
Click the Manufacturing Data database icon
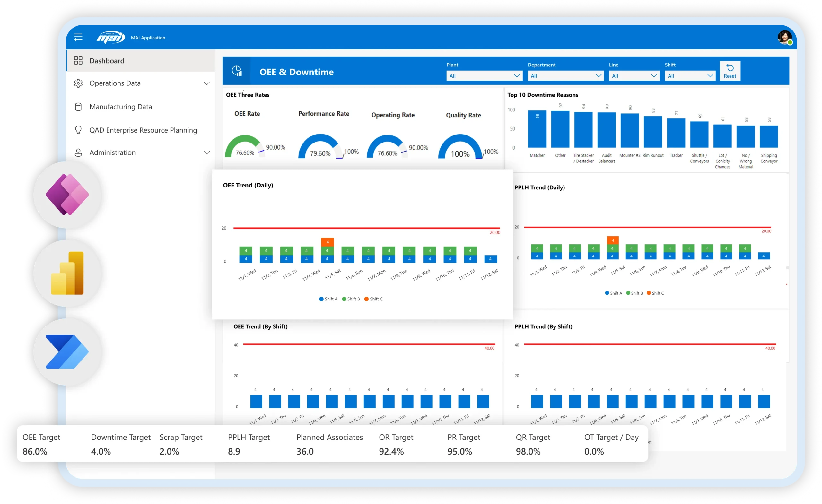pyautogui.click(x=78, y=107)
